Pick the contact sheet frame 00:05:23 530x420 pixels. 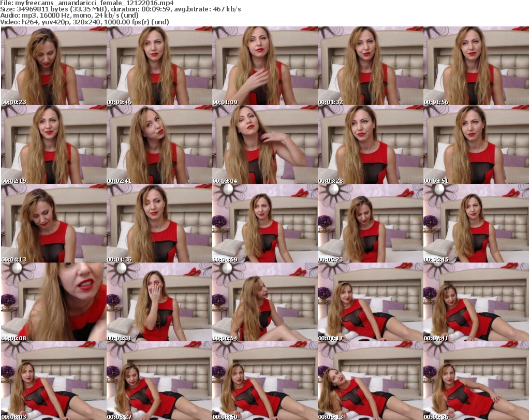370,223
